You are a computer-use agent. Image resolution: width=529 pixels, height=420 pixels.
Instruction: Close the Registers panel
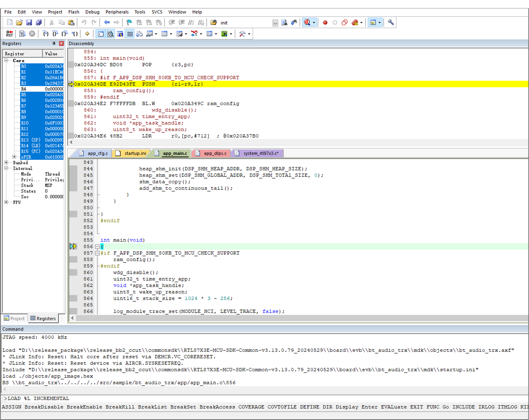pos(61,43)
